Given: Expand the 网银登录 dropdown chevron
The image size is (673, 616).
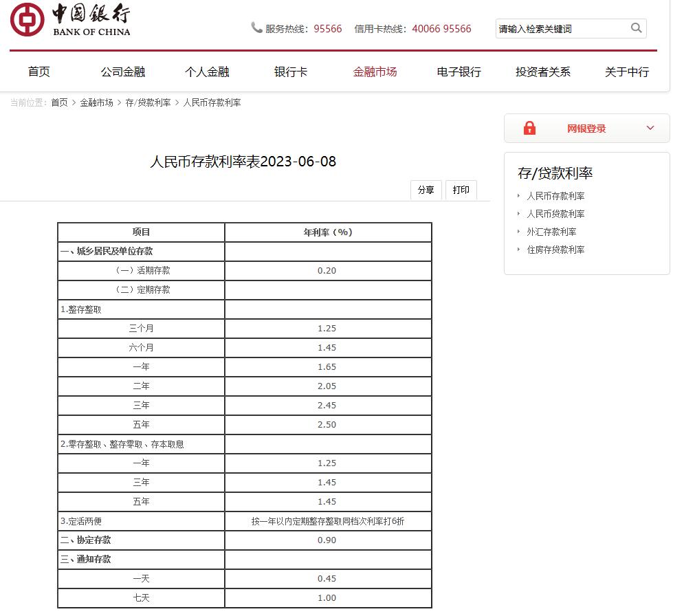Looking at the screenshot, I should [x=649, y=128].
